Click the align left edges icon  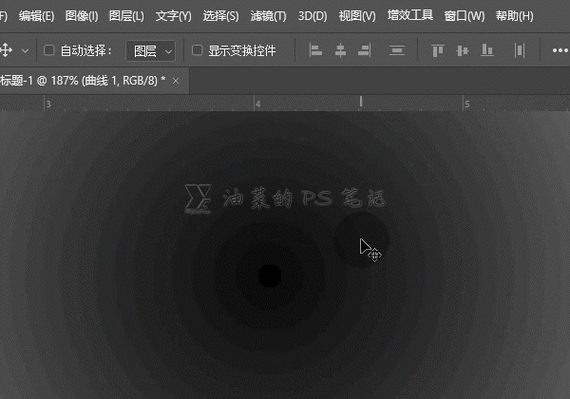315,51
